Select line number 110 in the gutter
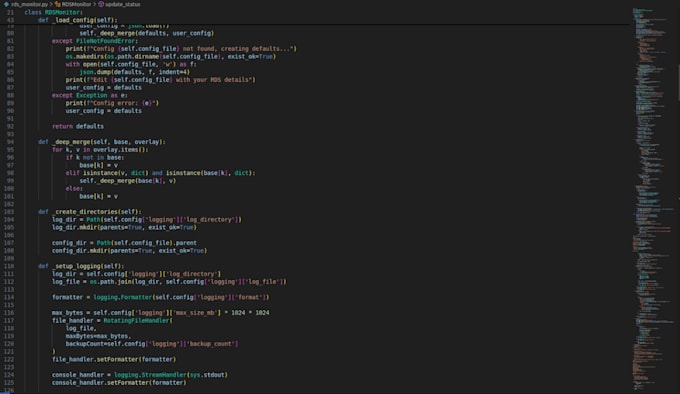Screen dimensions: 680x394 (9, 266)
